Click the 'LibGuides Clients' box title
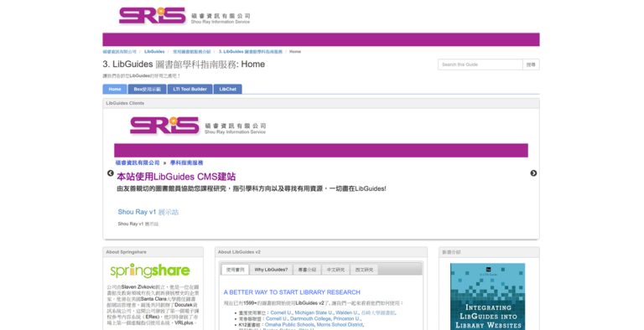Image resolution: width=644 pixels, height=330 pixels. tap(125, 103)
